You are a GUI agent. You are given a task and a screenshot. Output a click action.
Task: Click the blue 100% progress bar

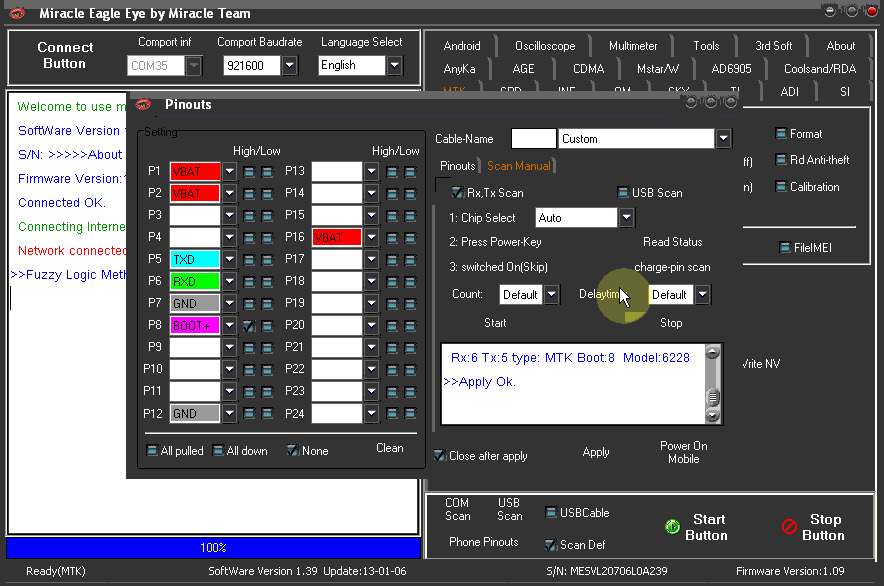click(x=213, y=548)
